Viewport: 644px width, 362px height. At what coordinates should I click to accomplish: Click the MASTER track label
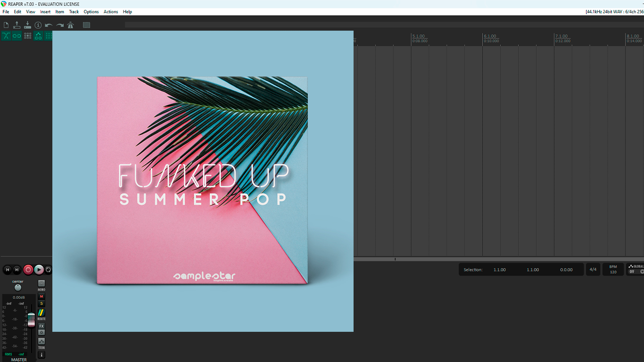[x=19, y=360]
